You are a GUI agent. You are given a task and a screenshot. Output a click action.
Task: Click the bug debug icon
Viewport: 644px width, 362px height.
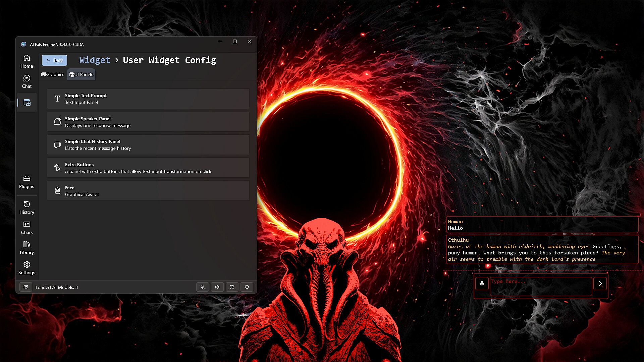(x=232, y=287)
